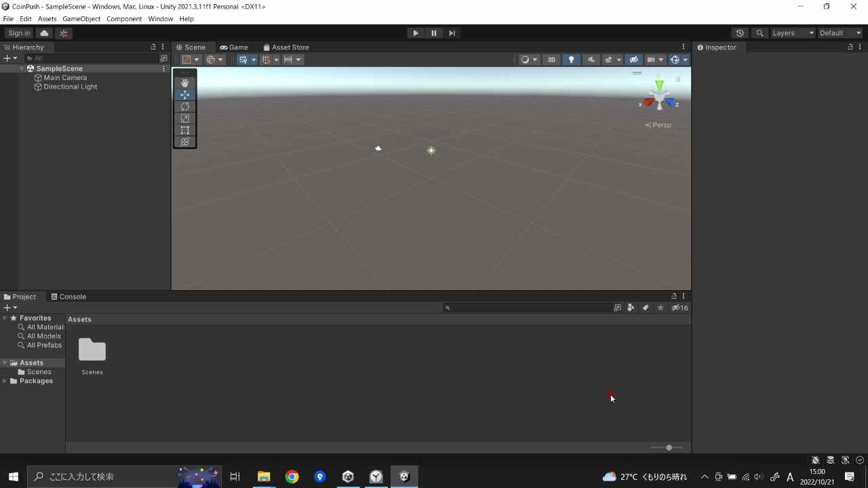This screenshot has height=488, width=868.
Task: Lock the Hierarchy panel
Action: (x=153, y=47)
